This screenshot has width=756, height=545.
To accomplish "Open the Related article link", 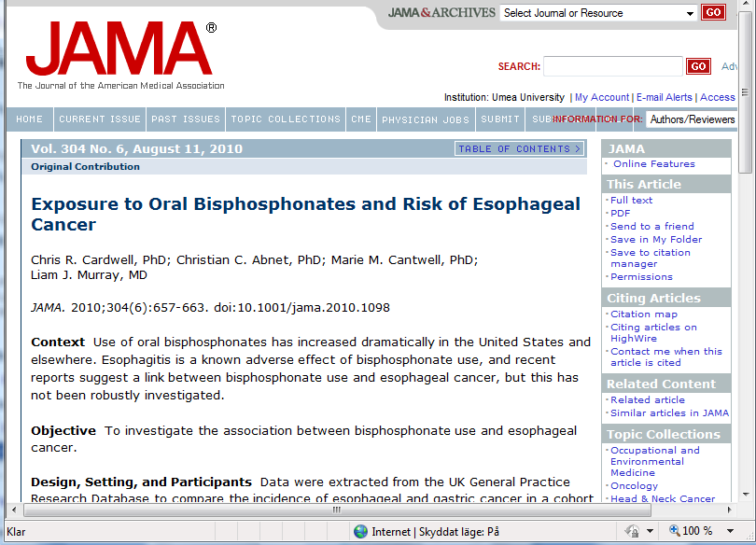I will [x=648, y=399].
